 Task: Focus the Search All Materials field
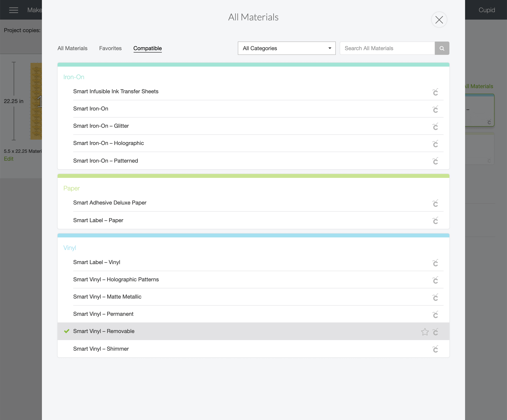(x=387, y=48)
